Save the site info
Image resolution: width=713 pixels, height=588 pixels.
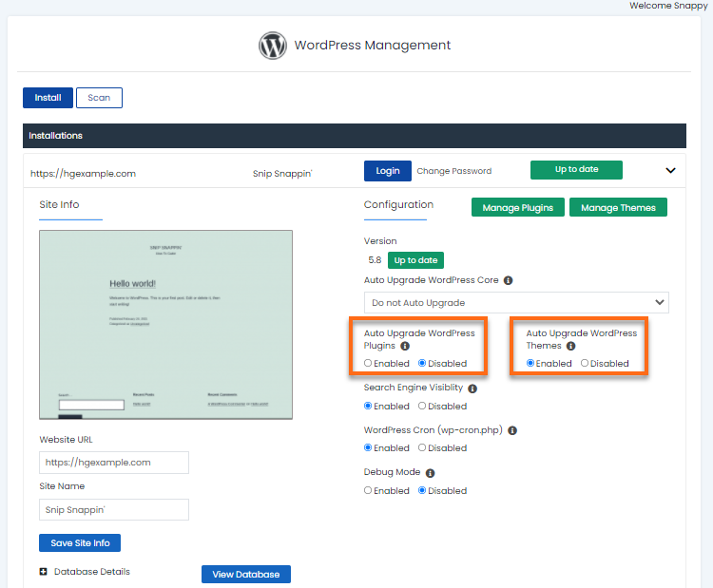(80, 543)
